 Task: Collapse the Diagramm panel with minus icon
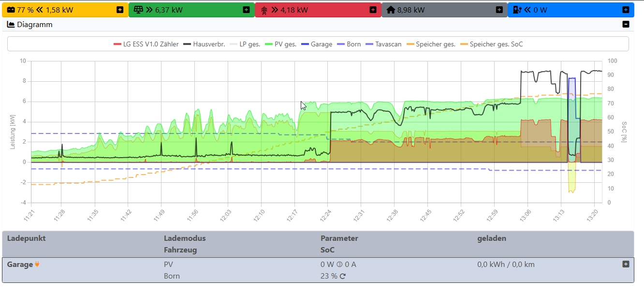click(x=626, y=24)
